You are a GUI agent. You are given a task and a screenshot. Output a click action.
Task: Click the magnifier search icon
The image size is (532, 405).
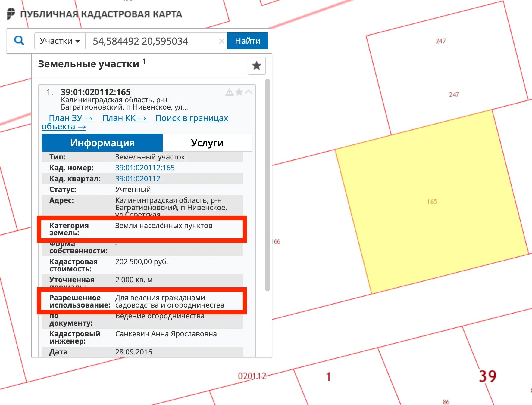pyautogui.click(x=19, y=40)
